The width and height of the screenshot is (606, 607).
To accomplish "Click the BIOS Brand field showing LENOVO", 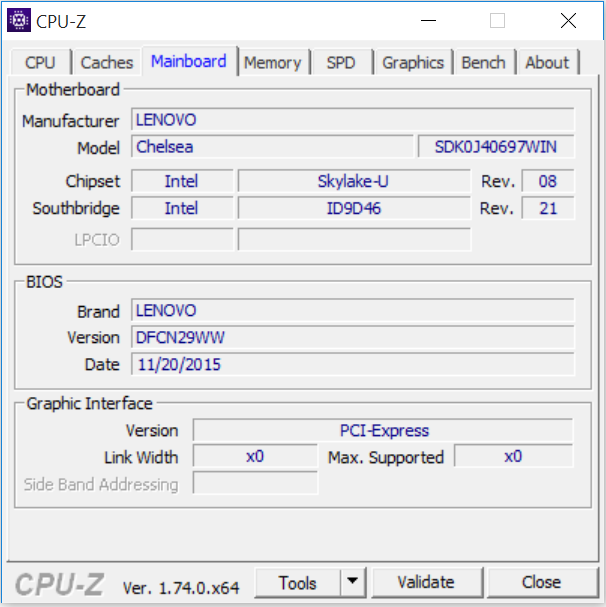I will [353, 310].
